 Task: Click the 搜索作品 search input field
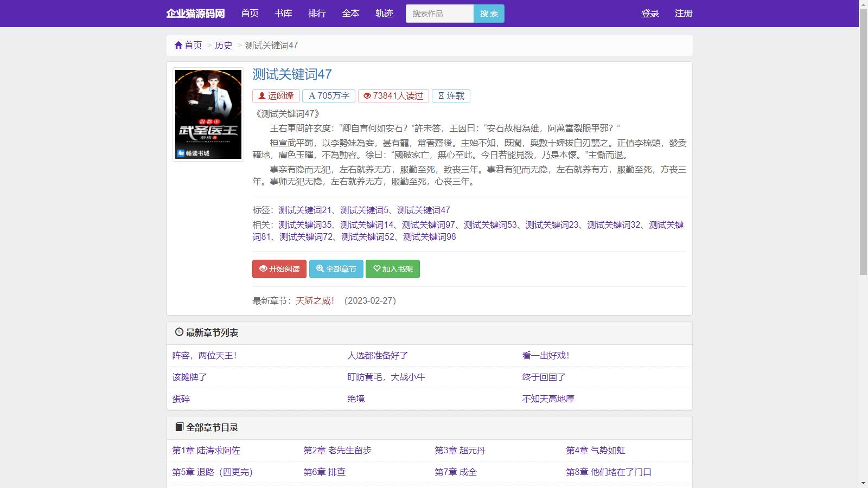[x=439, y=14]
